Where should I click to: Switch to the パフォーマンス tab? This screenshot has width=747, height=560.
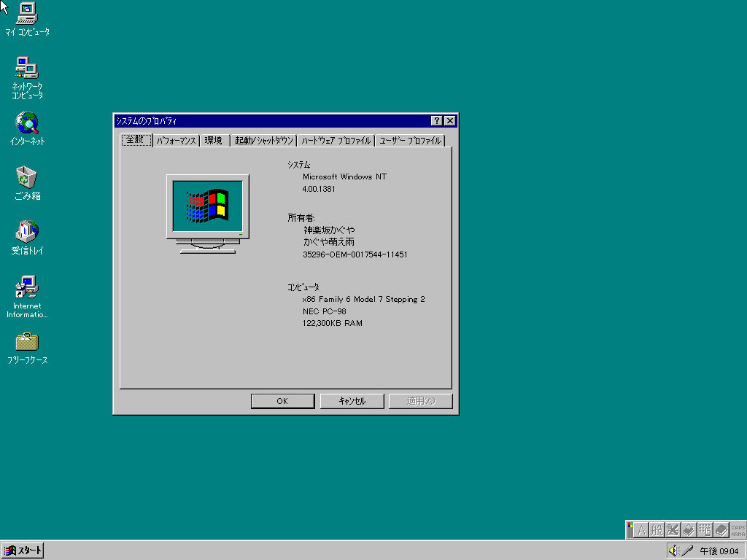[x=177, y=141]
